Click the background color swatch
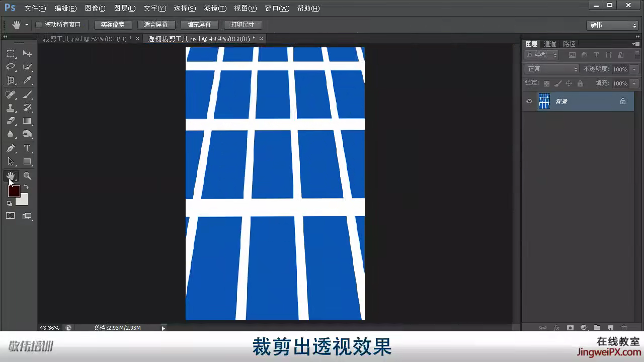644x362 pixels. 23,201
